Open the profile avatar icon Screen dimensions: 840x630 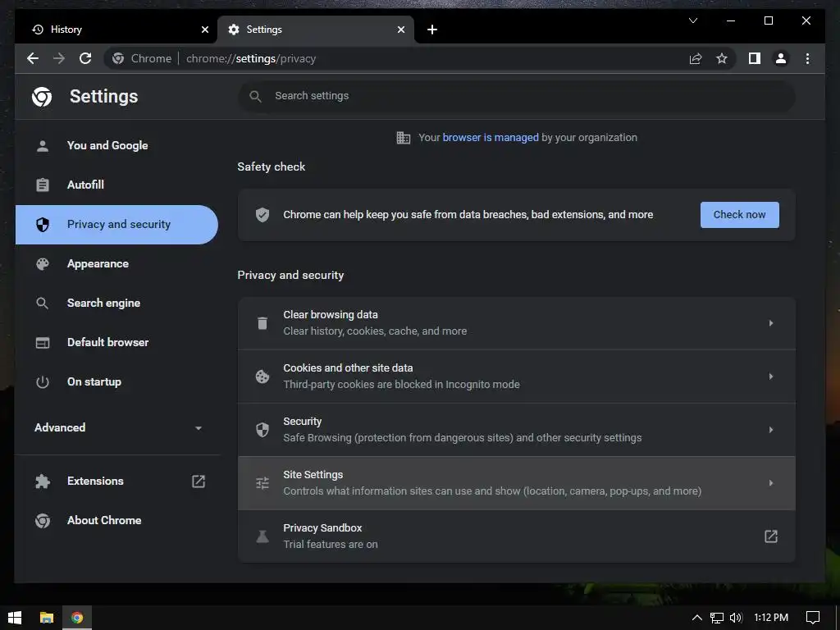pos(781,58)
